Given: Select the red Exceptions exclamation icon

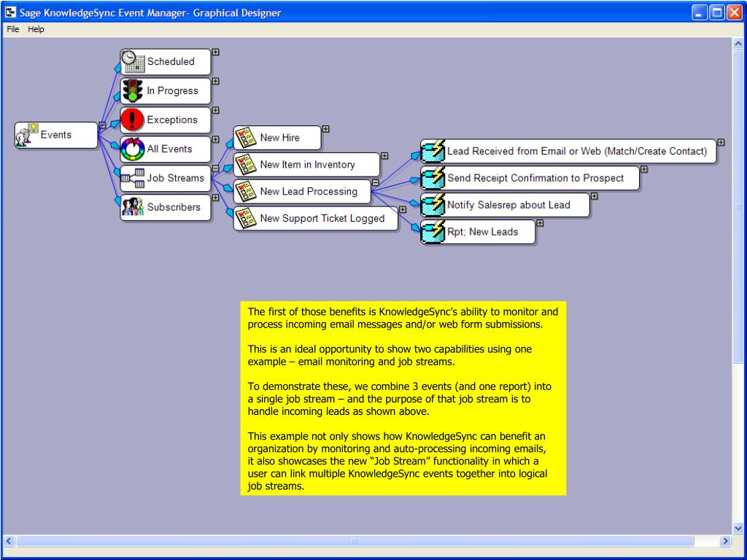Looking at the screenshot, I should [133, 120].
